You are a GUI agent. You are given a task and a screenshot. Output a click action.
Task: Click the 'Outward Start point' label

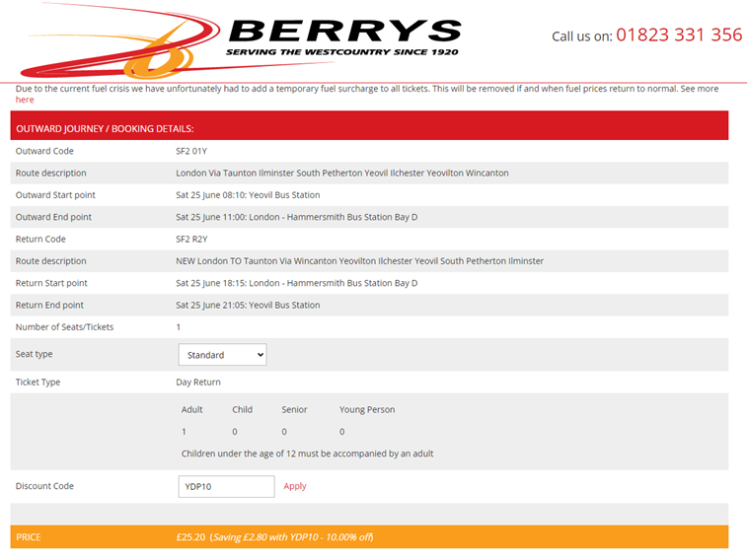coord(55,195)
